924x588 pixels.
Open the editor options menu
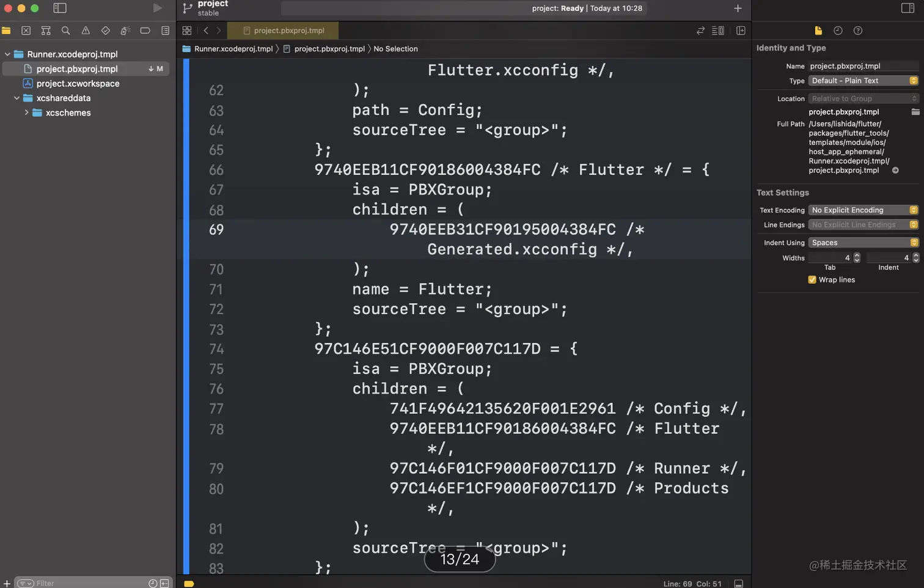click(718, 31)
